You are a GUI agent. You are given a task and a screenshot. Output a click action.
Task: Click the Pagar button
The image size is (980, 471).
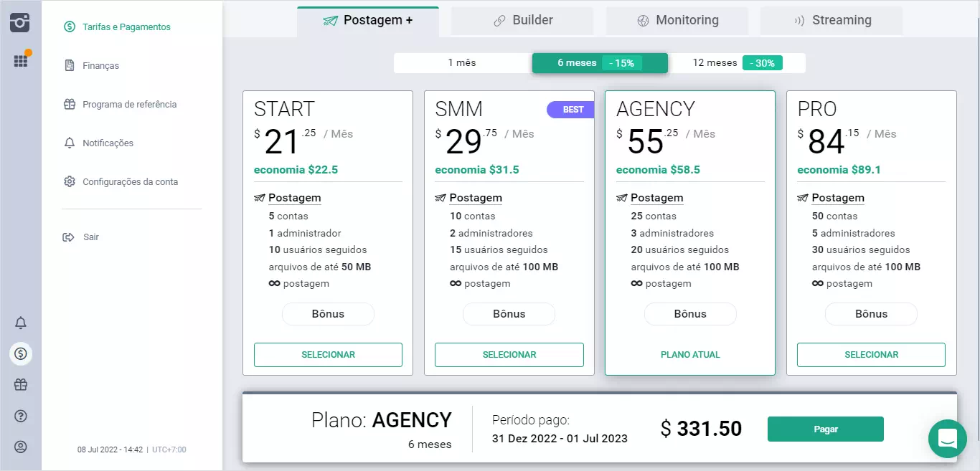(x=825, y=429)
